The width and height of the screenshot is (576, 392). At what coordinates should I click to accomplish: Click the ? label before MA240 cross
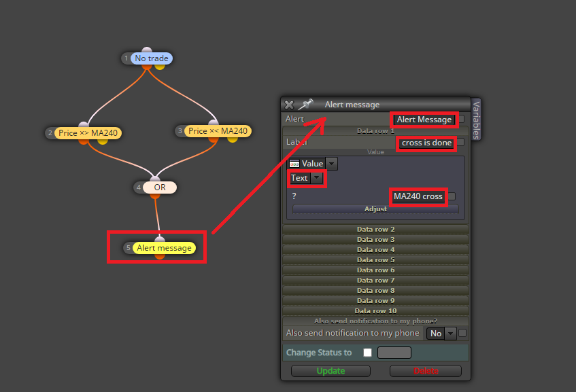[294, 196]
